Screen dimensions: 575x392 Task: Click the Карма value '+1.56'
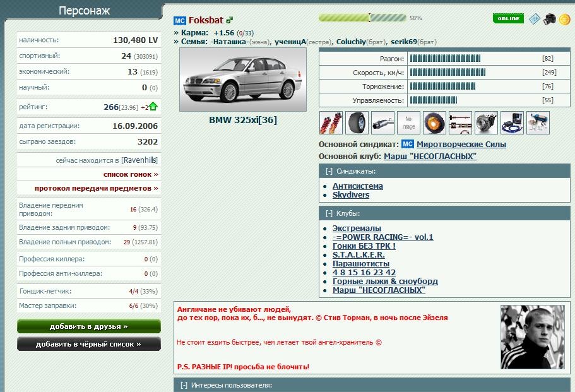223,33
